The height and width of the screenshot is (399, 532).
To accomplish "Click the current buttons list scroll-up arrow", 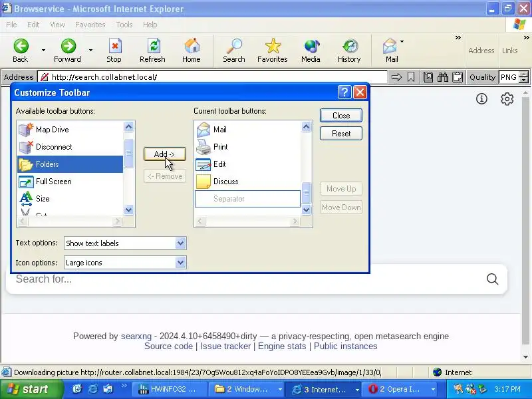I will tap(306, 127).
